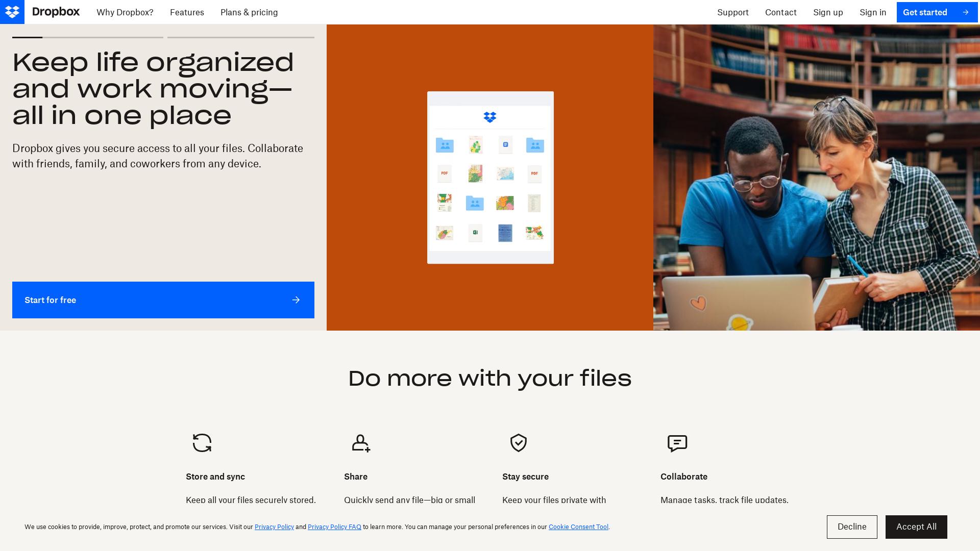The width and height of the screenshot is (980, 551).
Task: Click arrow icon on Start for free
Action: click(296, 300)
